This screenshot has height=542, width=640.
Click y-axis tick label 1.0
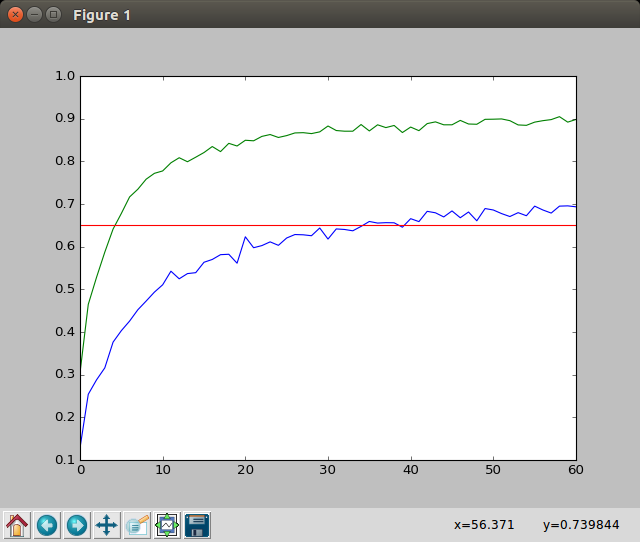click(x=65, y=76)
